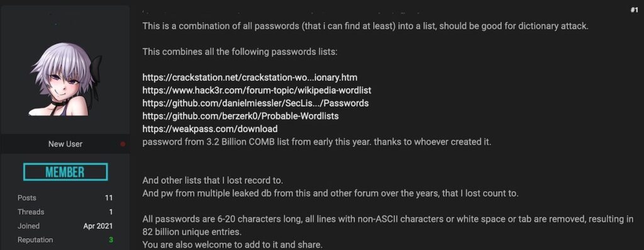Click the Threads count 1
Viewport: 644px width, 250px height.
point(111,212)
